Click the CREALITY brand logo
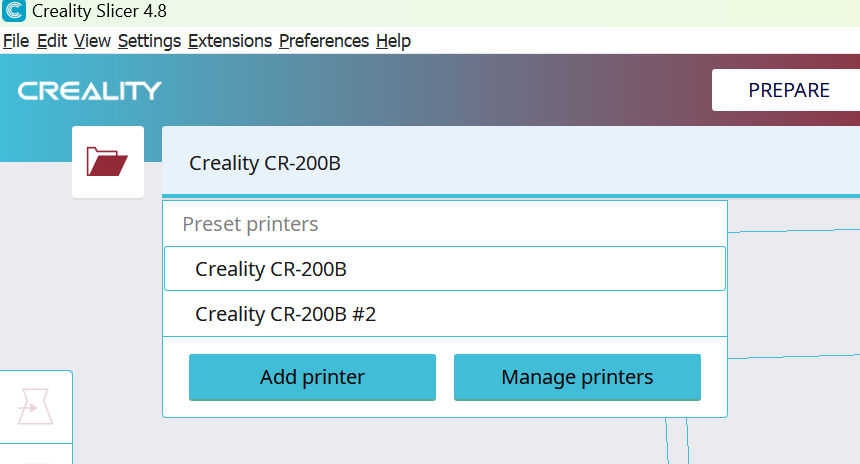860x464 pixels. 89,90
